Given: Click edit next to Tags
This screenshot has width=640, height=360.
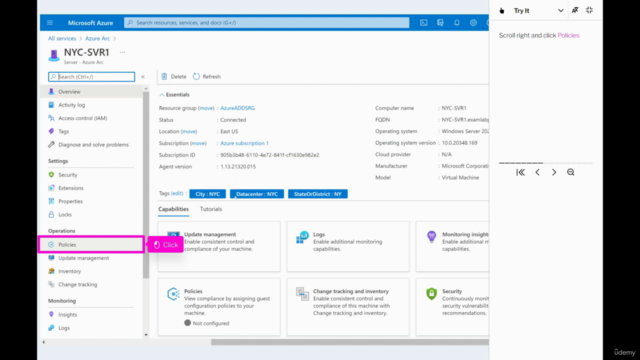Looking at the screenshot, I should coord(177,193).
